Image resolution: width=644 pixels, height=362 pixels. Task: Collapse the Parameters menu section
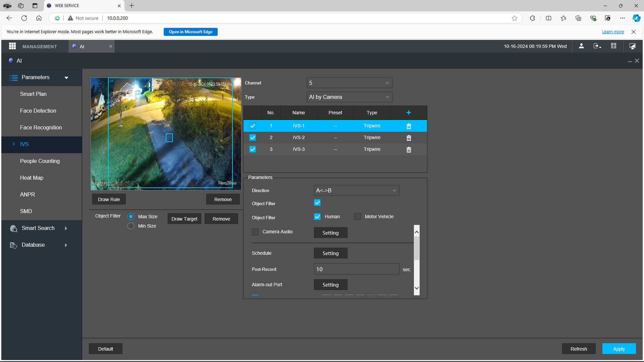click(42, 77)
